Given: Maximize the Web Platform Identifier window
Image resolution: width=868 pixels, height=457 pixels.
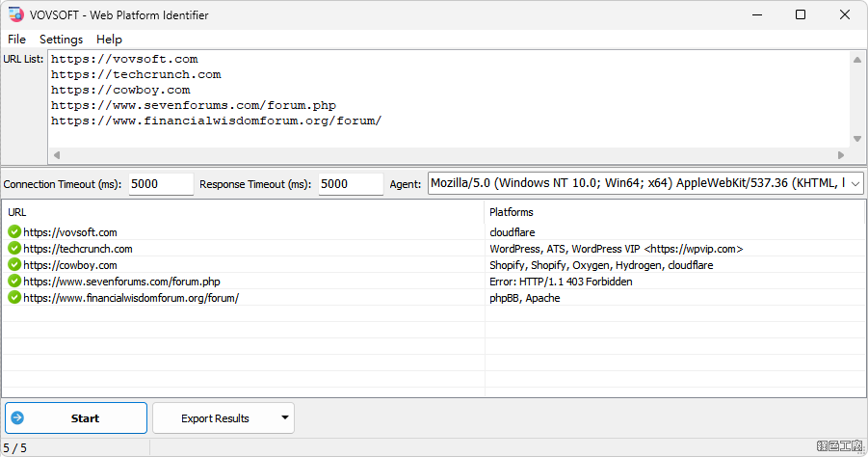Looking at the screenshot, I should 801,15.
